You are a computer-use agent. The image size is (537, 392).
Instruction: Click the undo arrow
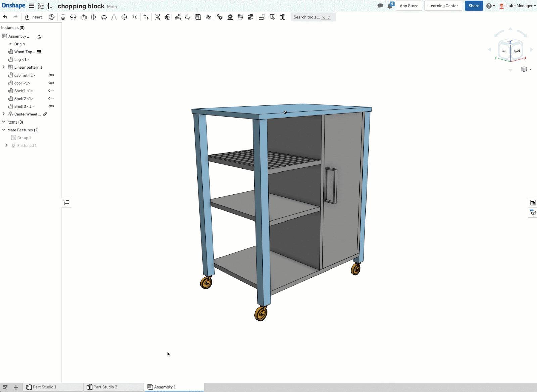pos(5,17)
